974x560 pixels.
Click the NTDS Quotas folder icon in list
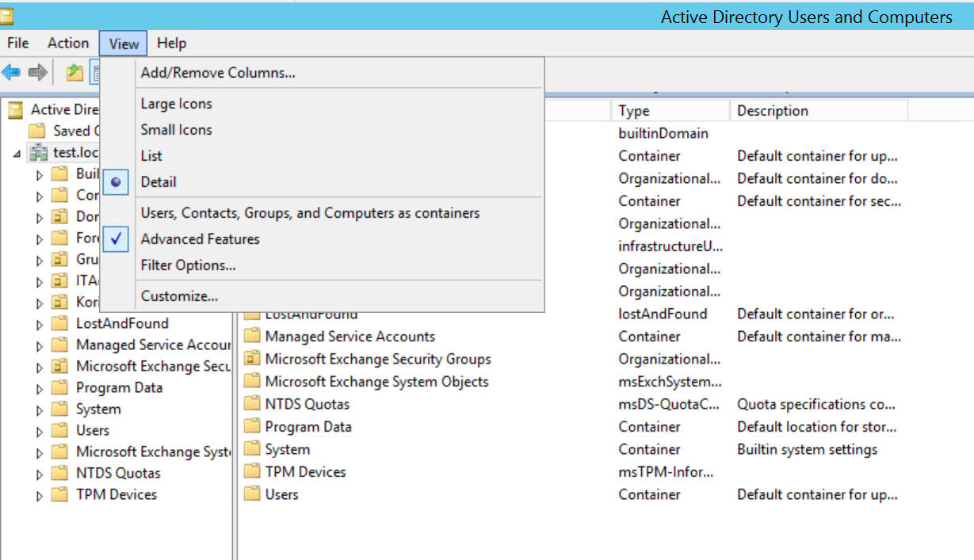[252, 404]
